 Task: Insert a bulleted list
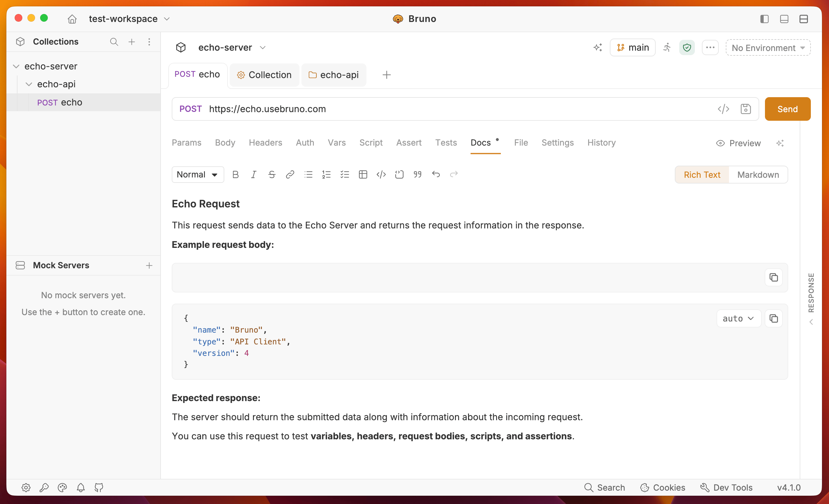tap(308, 175)
